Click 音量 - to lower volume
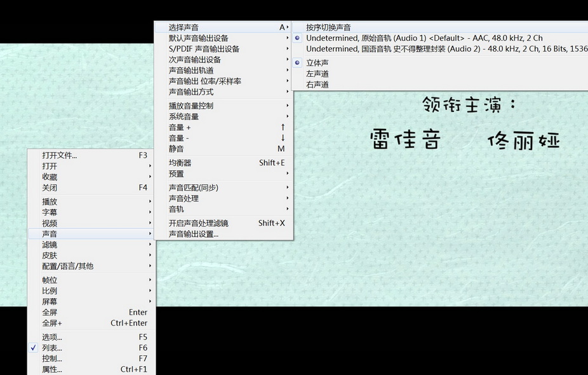Image resolution: width=588 pixels, height=375 pixels. (179, 138)
